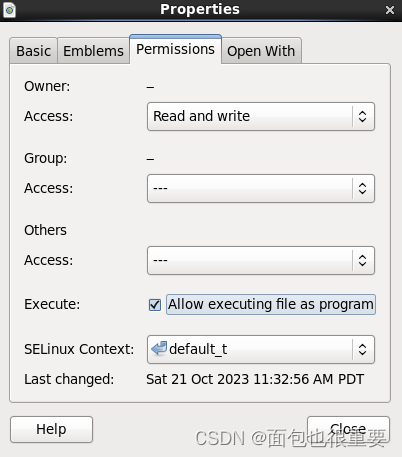402x457 pixels.
Task: Click the Group access combo box arrows
Action: tap(362, 188)
